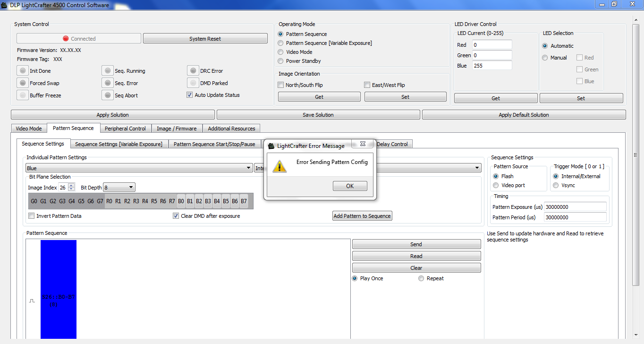
Task: Select Power Standby mode
Action: pos(281,61)
